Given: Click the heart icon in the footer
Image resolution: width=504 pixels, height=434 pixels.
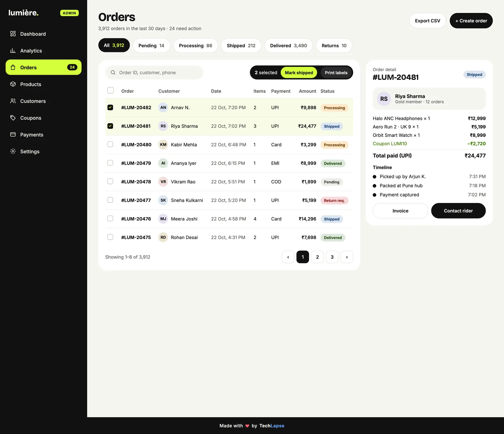Looking at the screenshot, I should coord(247,426).
